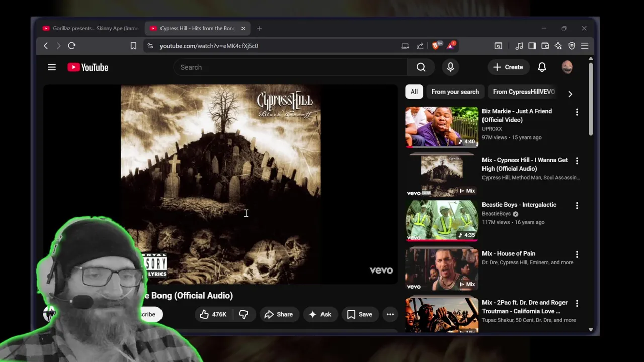
Task: Open Brave Rewards triangle icon
Action: click(451, 46)
